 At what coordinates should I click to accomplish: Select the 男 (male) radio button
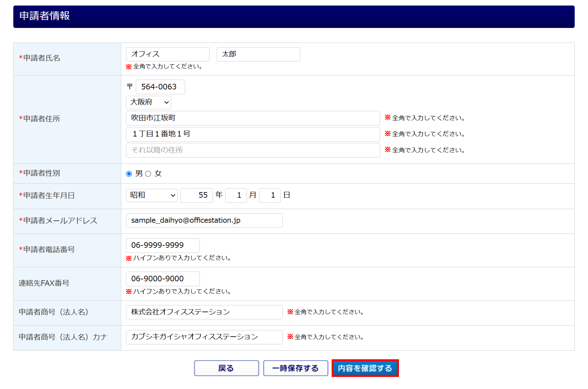(129, 174)
